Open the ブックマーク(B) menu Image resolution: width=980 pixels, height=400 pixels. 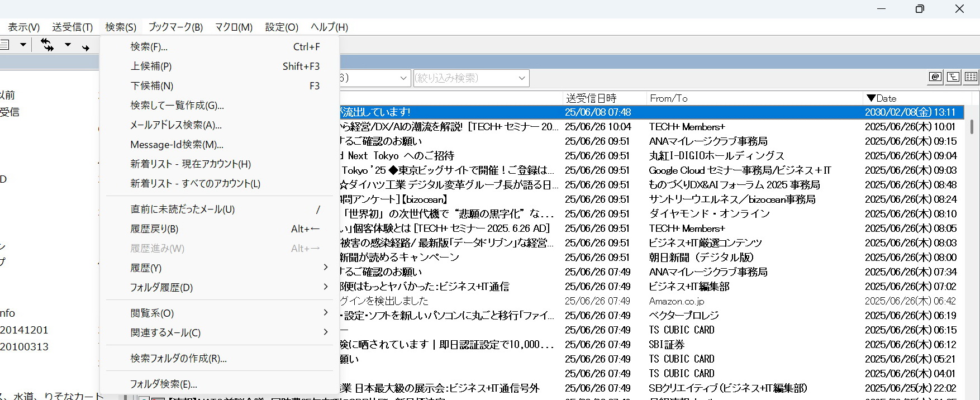[x=175, y=27]
